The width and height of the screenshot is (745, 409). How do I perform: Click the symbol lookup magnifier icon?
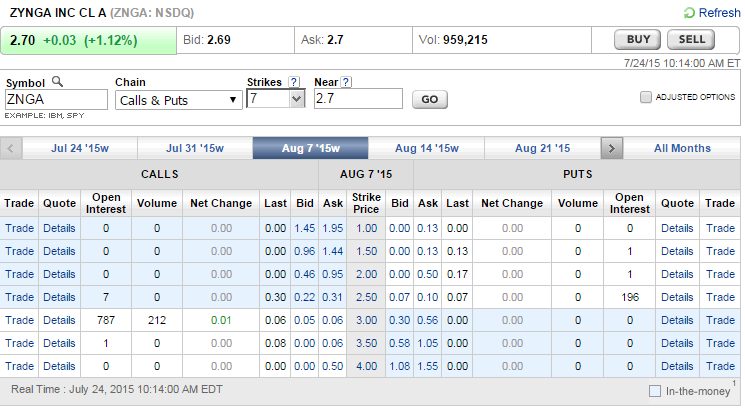point(57,82)
